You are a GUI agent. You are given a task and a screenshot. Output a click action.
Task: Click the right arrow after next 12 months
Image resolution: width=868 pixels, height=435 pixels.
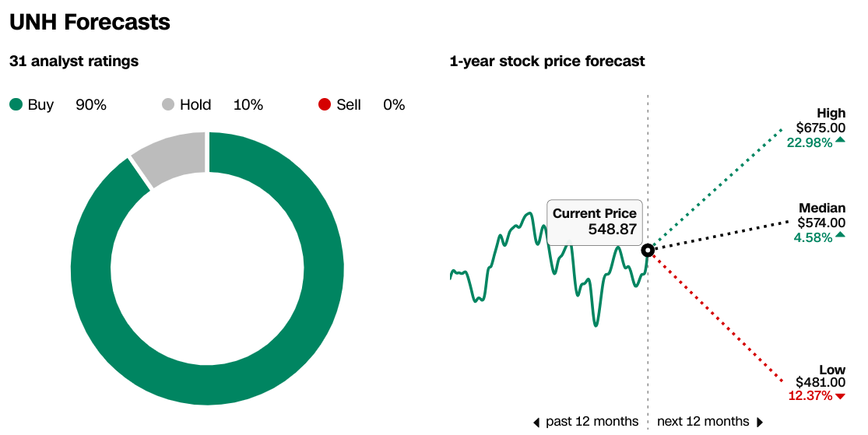[760, 423]
